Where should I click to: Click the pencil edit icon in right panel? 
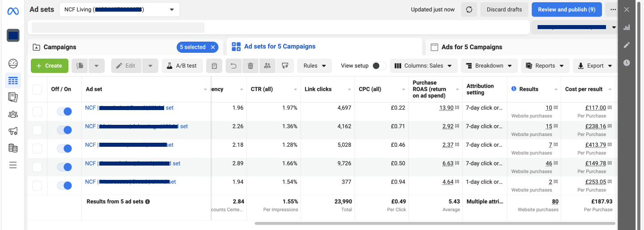coord(627,45)
